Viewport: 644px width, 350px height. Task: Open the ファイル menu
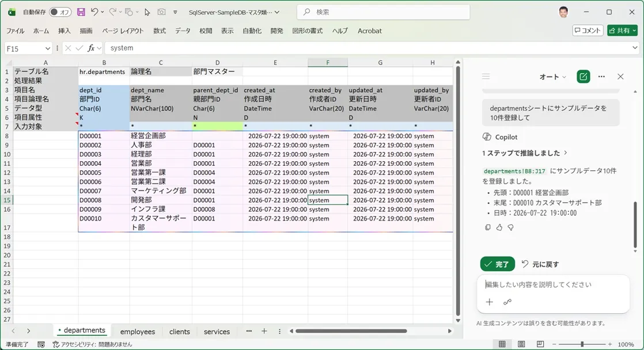pos(15,31)
